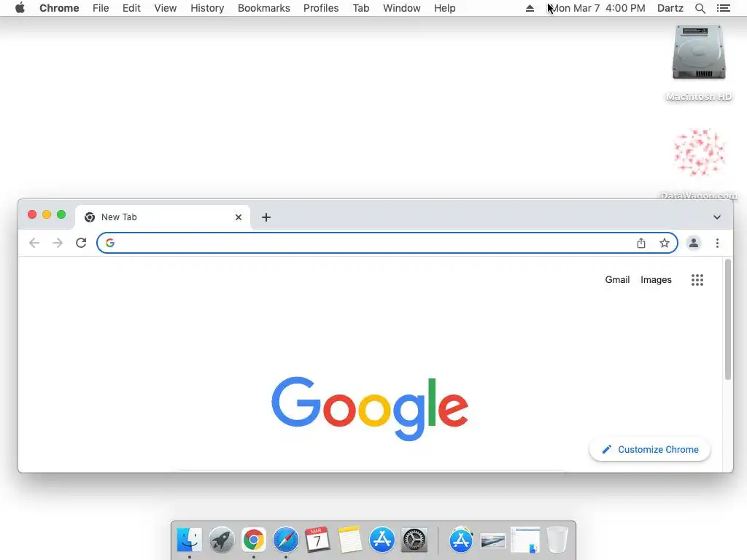Click the image thumbnail stack in Dock
The image size is (747, 560).
[493, 541]
